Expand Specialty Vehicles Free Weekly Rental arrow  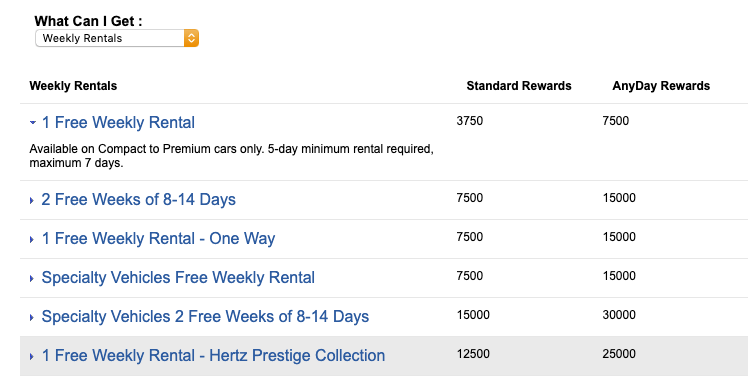pos(32,278)
